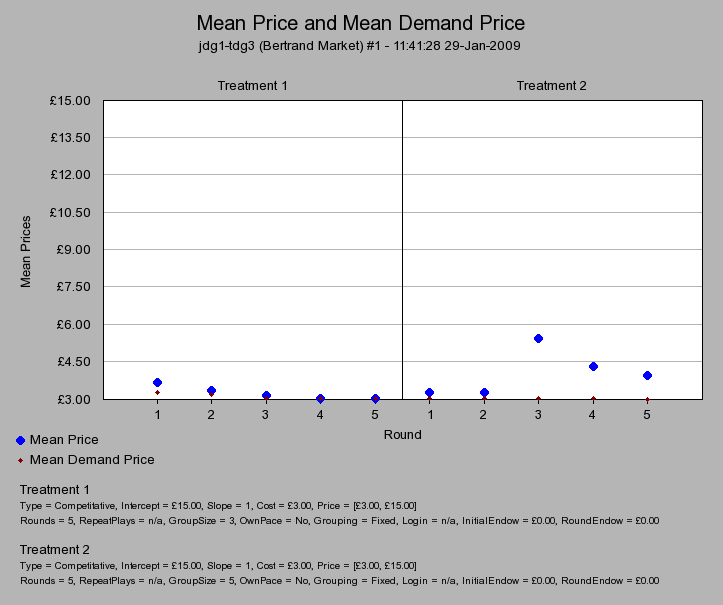Select Treatment 2 round 3 Mean Price point
Viewport: 723px width, 605px height.
pos(538,339)
